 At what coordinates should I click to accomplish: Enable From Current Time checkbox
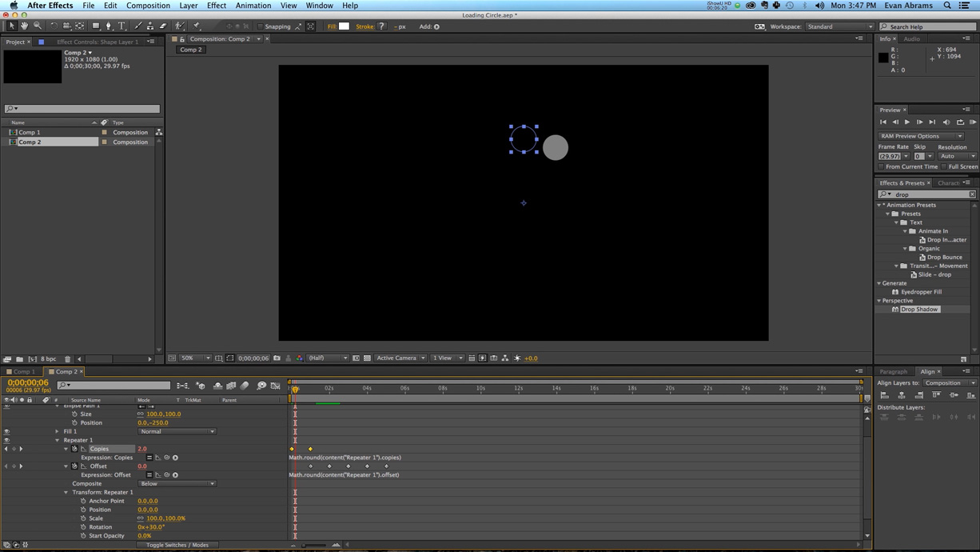click(x=882, y=166)
